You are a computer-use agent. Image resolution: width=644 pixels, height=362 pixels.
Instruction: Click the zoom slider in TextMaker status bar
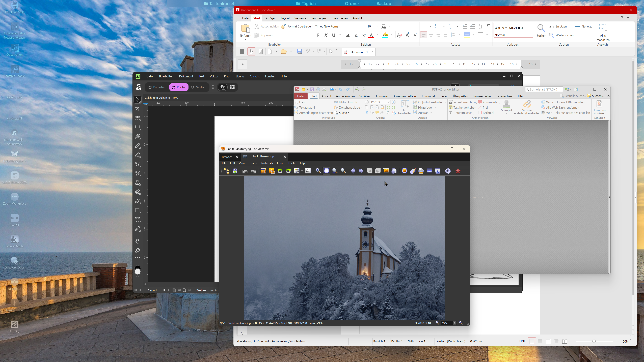coord(594,342)
